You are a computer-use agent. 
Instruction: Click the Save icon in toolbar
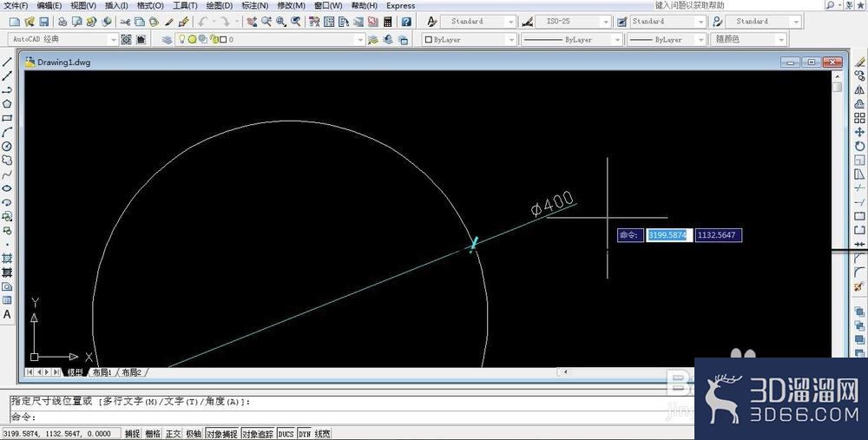click(44, 22)
